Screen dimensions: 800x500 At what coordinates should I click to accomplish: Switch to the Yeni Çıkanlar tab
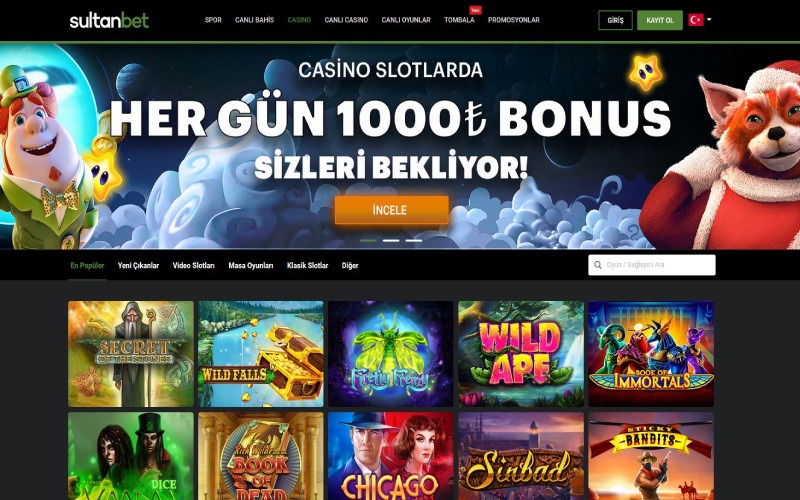coord(138,265)
